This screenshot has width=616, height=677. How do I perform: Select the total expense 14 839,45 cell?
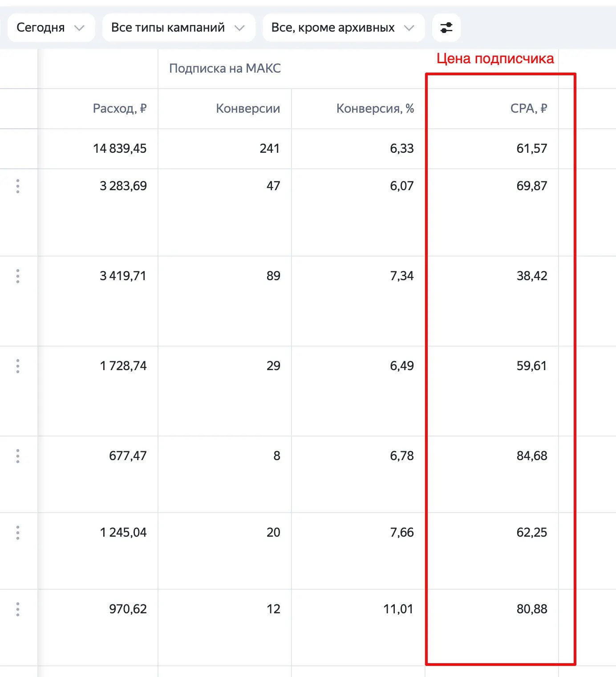click(x=120, y=148)
